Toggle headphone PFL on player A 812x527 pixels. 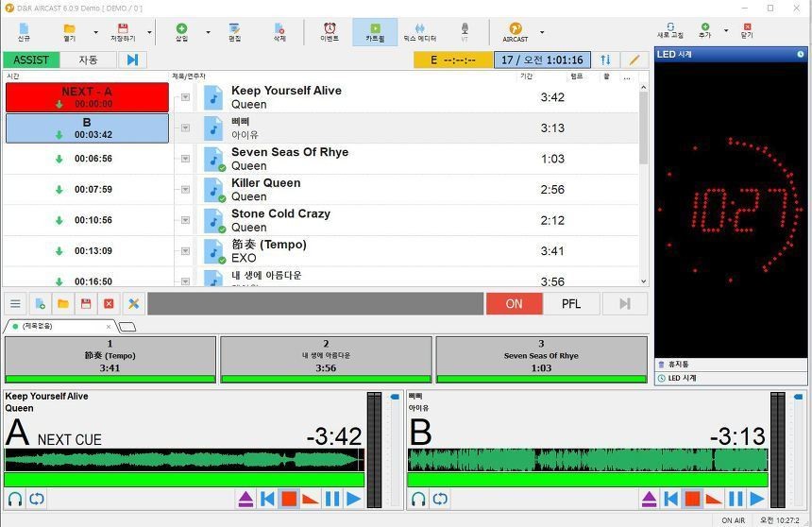click(15, 499)
